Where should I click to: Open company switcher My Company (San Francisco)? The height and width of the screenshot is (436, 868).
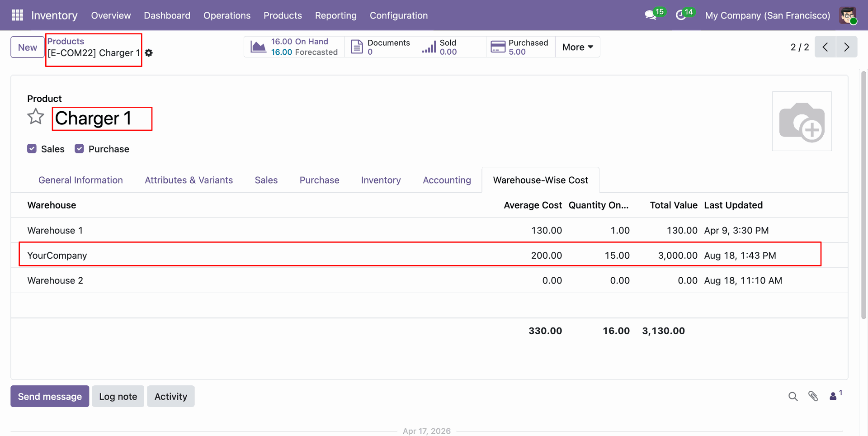(x=768, y=15)
